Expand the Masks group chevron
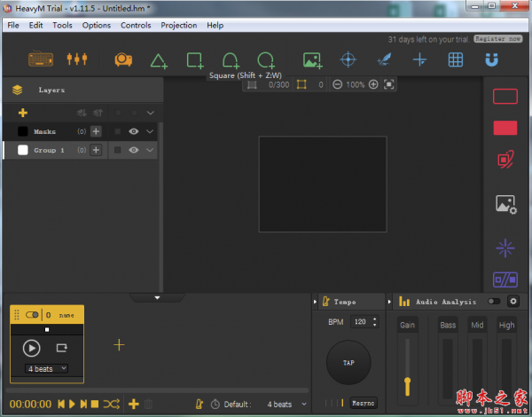Image resolution: width=532 pixels, height=417 pixels. coord(150,131)
